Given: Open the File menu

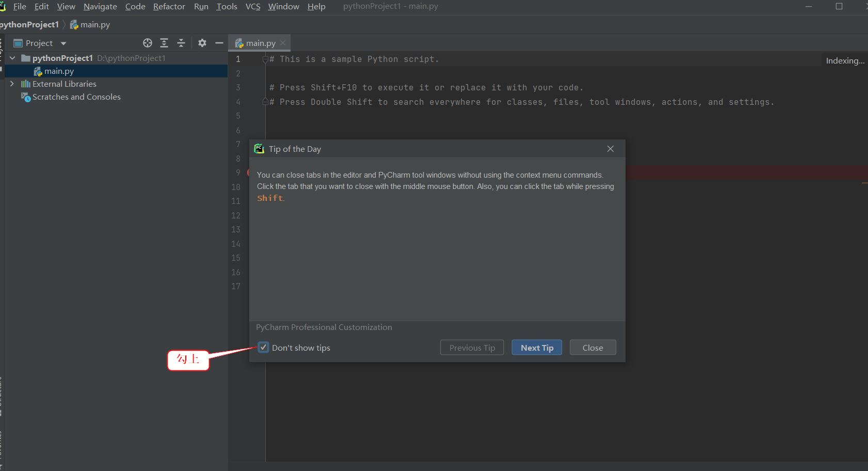Looking at the screenshot, I should pyautogui.click(x=20, y=6).
